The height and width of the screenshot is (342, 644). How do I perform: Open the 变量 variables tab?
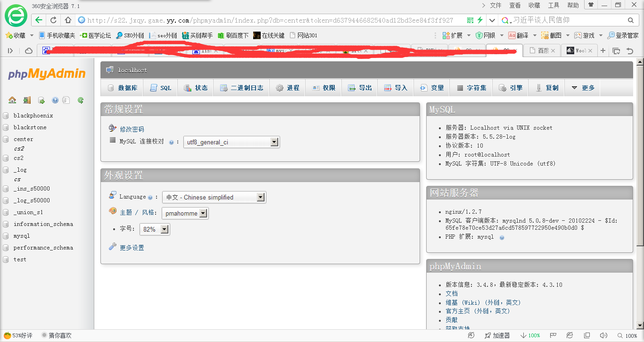(432, 88)
